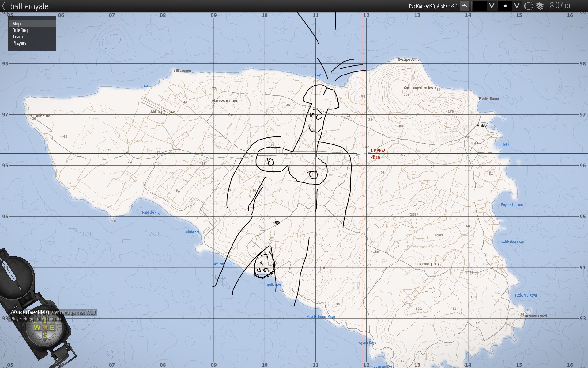
Task: Open the marker color dropdown arrow
Action: 492,6
